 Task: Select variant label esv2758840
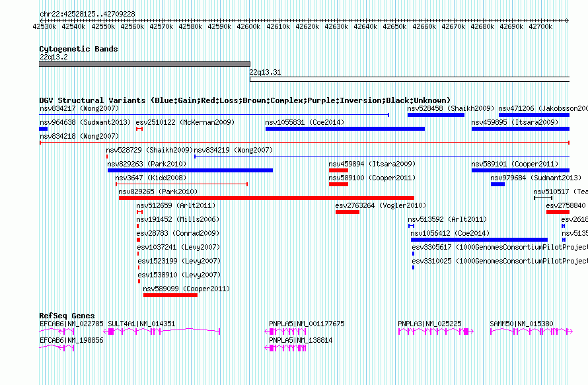pyautogui.click(x=566, y=205)
